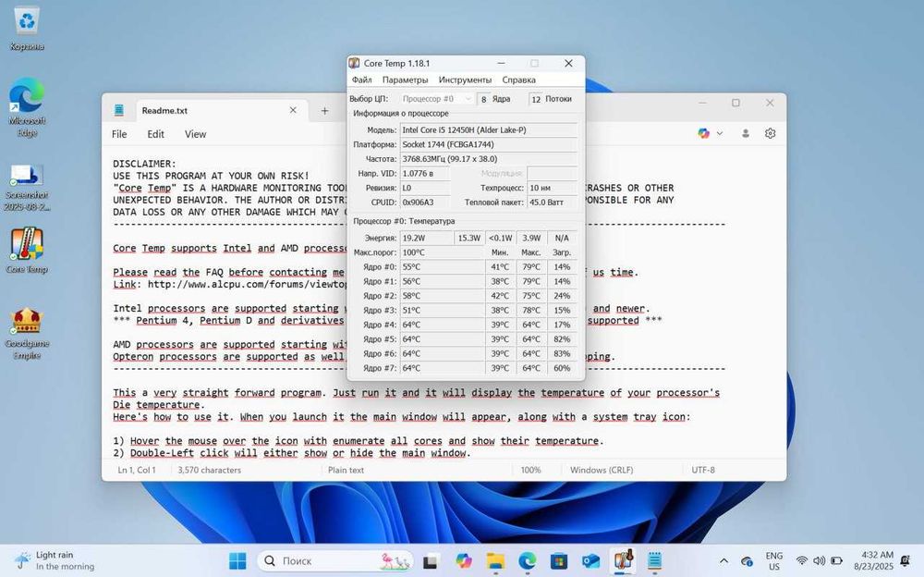Click Ln 1, Col 1 in the status bar
Screen dimensions: 924x577
pyautogui.click(x=137, y=471)
